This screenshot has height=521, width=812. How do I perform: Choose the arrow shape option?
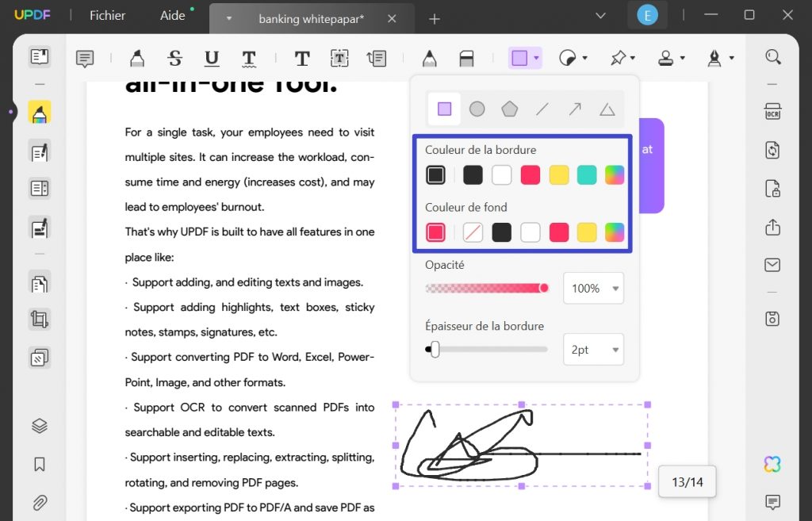[575, 109]
